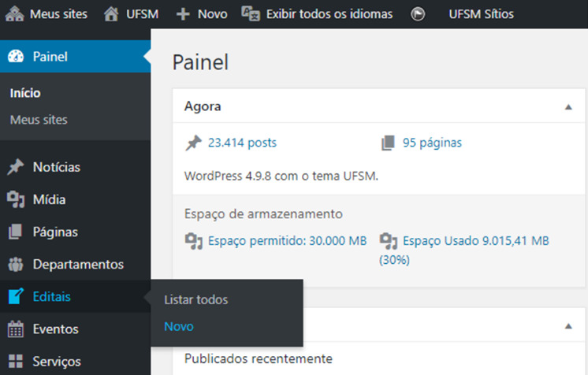Image resolution: width=588 pixels, height=375 pixels.
Task: Click the Serviços wrench icon
Action: (x=15, y=362)
